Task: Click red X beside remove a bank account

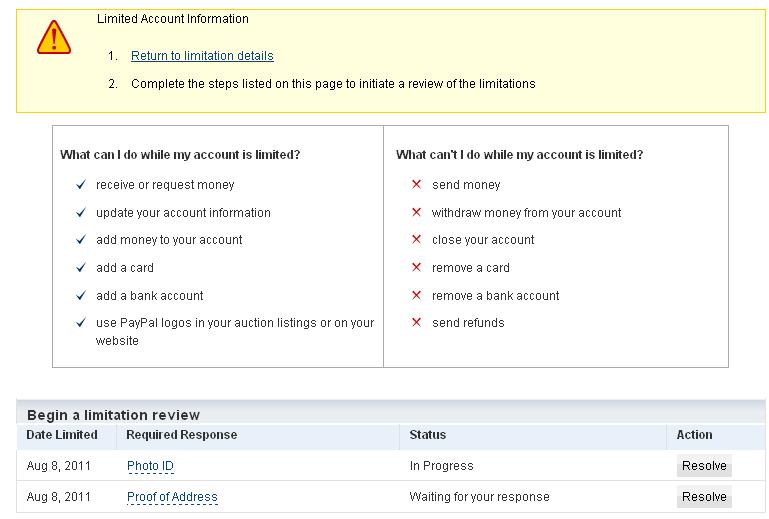Action: (417, 296)
